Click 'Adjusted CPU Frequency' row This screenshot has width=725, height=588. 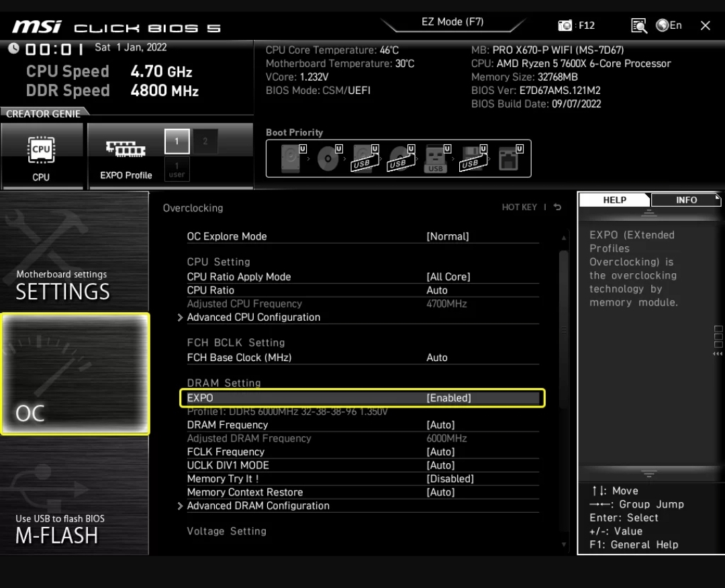pyautogui.click(x=363, y=303)
